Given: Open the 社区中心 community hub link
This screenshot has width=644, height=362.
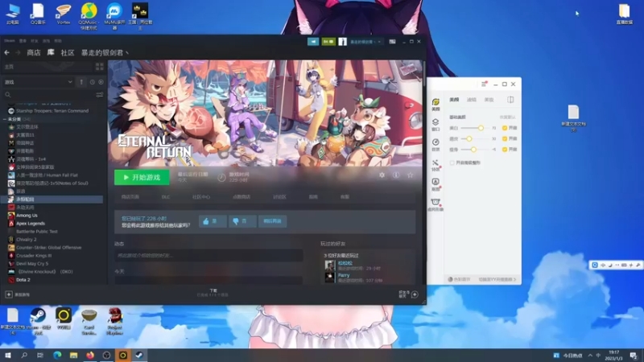Looking at the screenshot, I should (200, 197).
